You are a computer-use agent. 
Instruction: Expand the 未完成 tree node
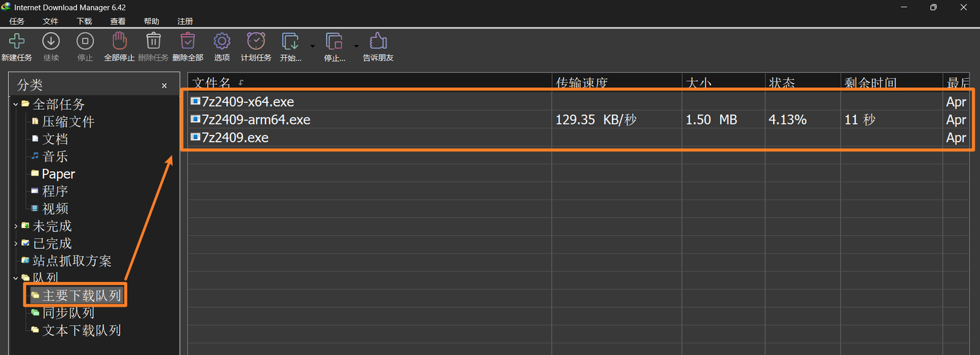[x=16, y=226]
